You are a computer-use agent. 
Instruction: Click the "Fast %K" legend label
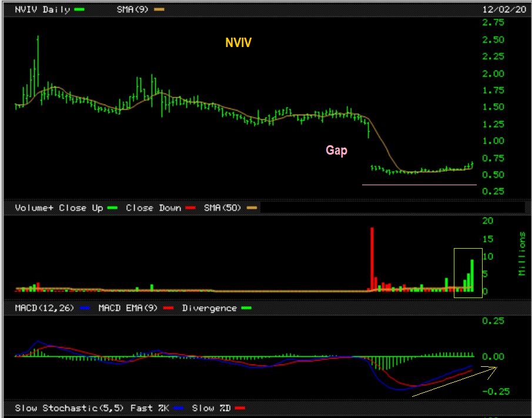coord(150,408)
